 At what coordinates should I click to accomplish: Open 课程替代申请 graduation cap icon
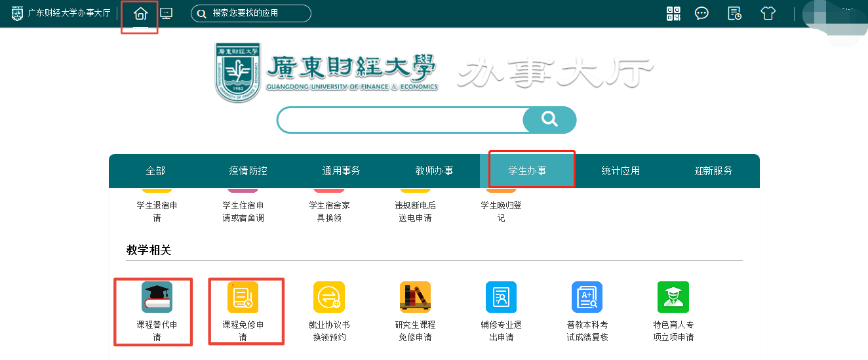(x=157, y=297)
